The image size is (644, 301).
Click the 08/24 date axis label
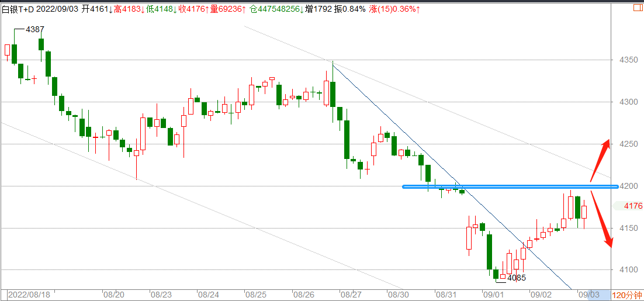pos(208,295)
